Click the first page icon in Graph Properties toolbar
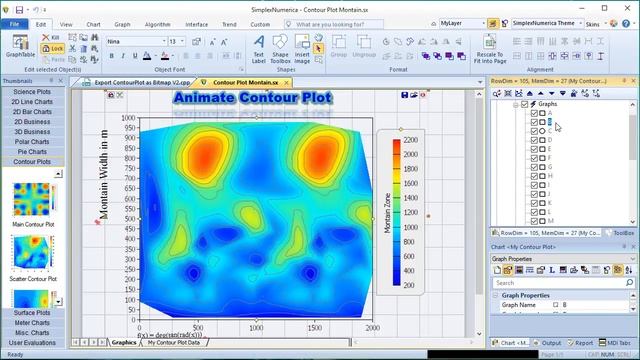 tap(497, 270)
